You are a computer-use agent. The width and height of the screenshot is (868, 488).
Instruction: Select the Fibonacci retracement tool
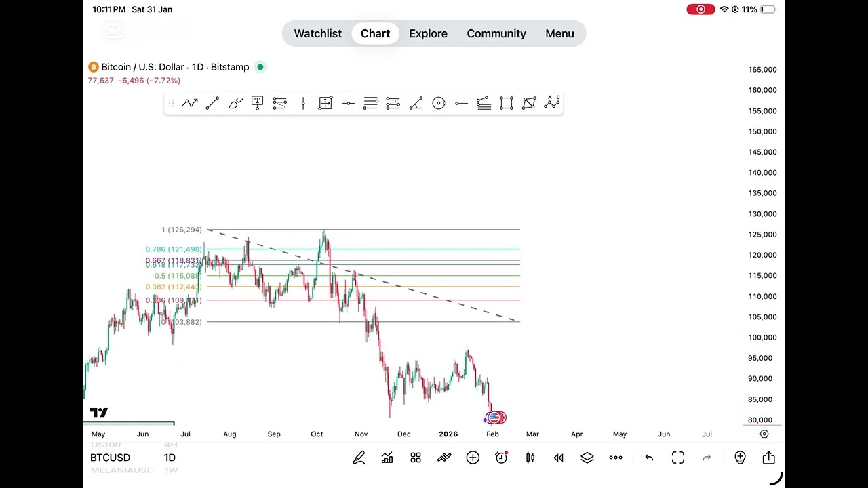pos(280,103)
